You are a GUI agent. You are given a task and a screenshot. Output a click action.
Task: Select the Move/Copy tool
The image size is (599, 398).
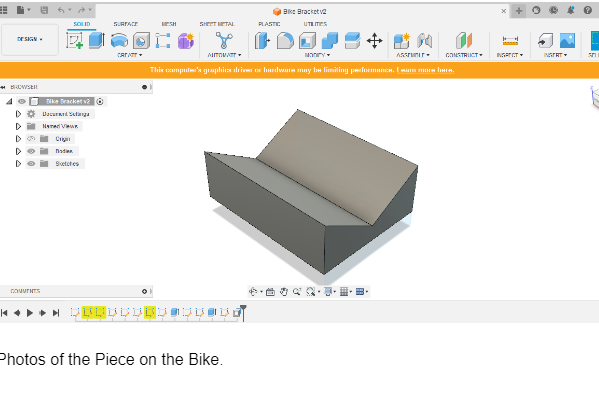click(374, 40)
